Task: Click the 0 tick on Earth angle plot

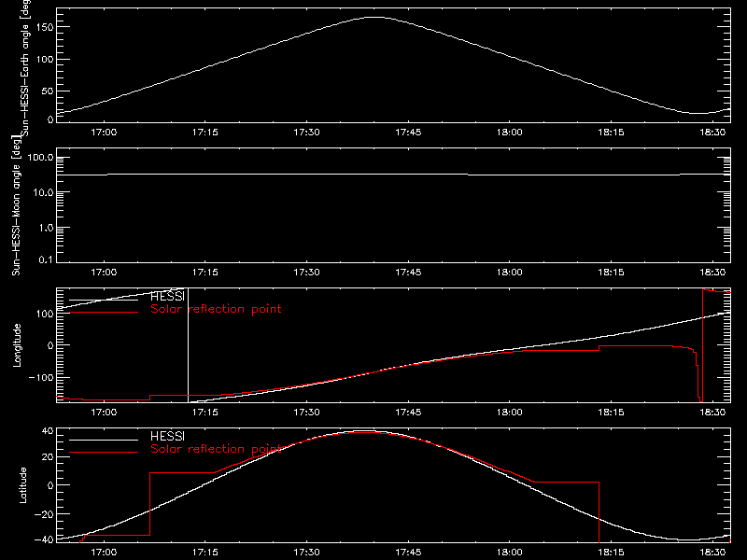Action: coord(50,119)
